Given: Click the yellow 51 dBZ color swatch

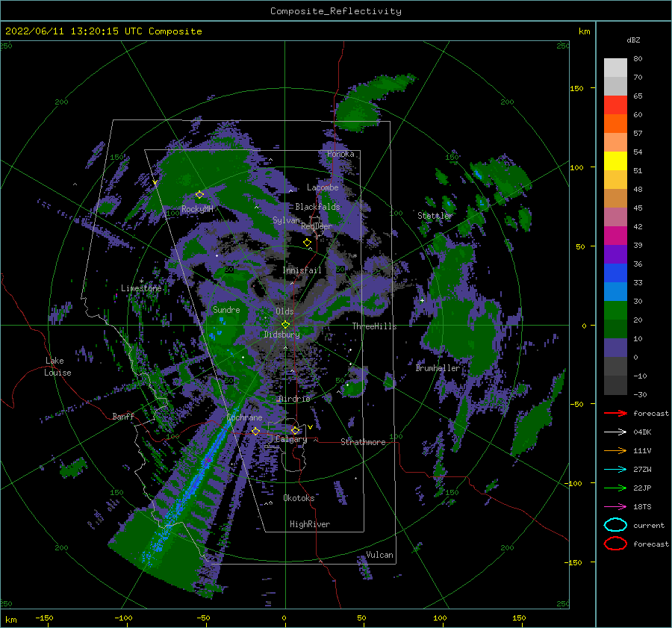Looking at the screenshot, I should pos(615,161).
